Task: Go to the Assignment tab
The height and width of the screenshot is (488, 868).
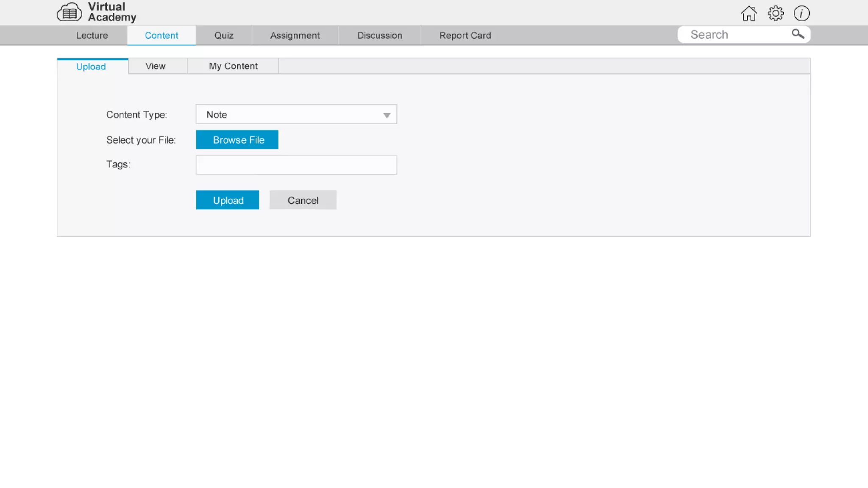Action: [295, 36]
